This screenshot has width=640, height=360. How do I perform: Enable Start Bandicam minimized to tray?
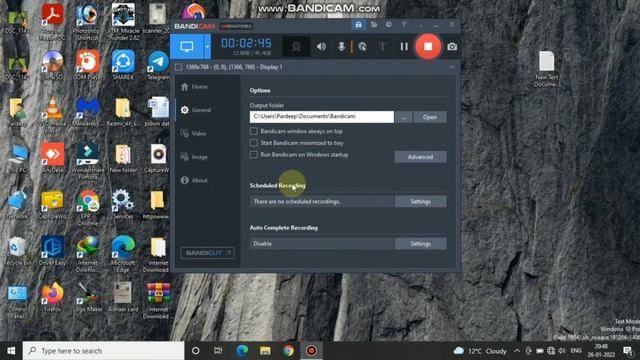click(253, 143)
